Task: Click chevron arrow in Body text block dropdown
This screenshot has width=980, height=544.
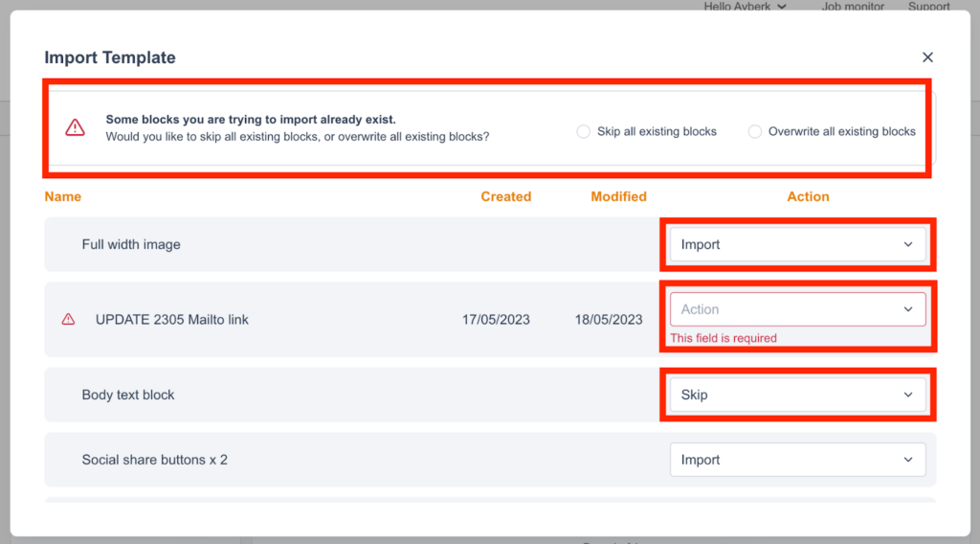Action: (908, 395)
